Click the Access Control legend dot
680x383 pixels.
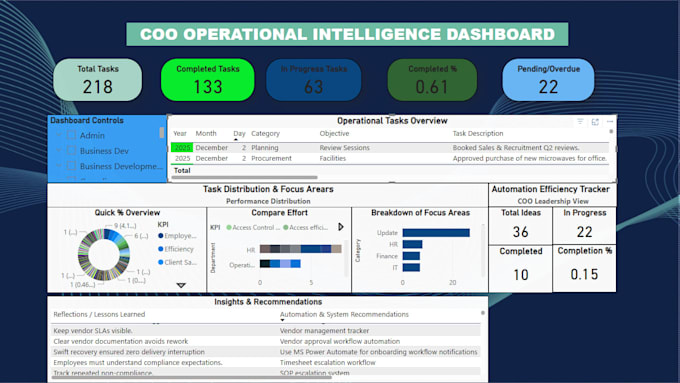229,227
